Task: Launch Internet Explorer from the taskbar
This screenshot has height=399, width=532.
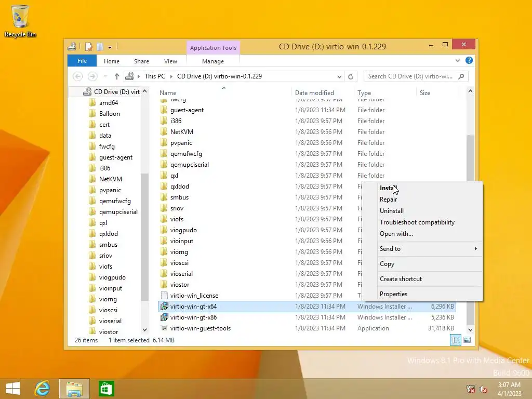Action: coord(43,389)
